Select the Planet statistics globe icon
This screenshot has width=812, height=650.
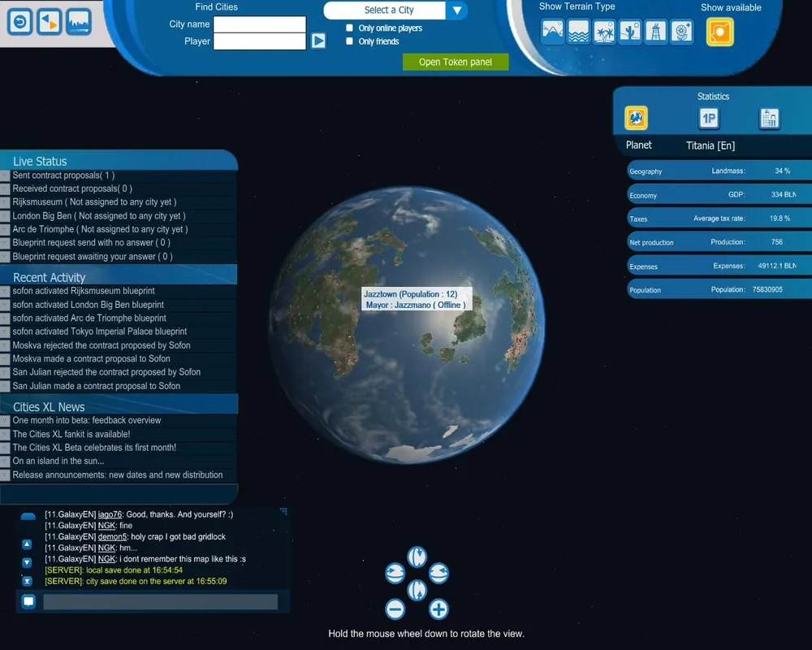[636, 118]
